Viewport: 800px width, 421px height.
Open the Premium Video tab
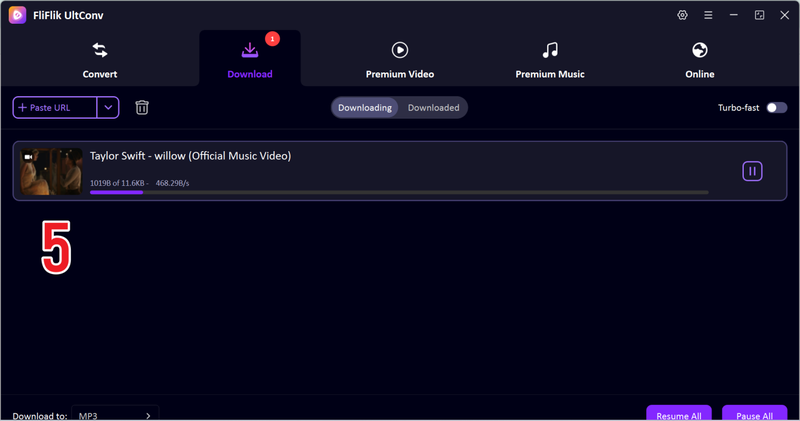tap(399, 59)
